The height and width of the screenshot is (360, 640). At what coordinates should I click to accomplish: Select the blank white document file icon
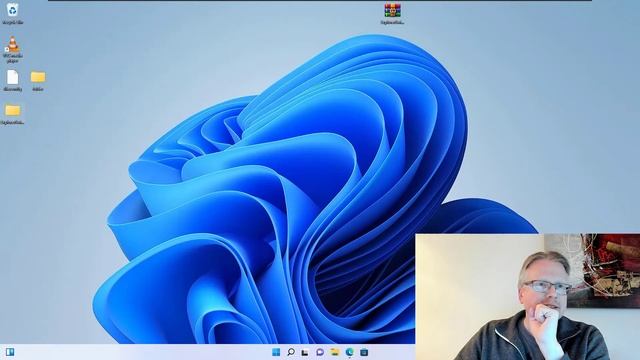[13, 80]
